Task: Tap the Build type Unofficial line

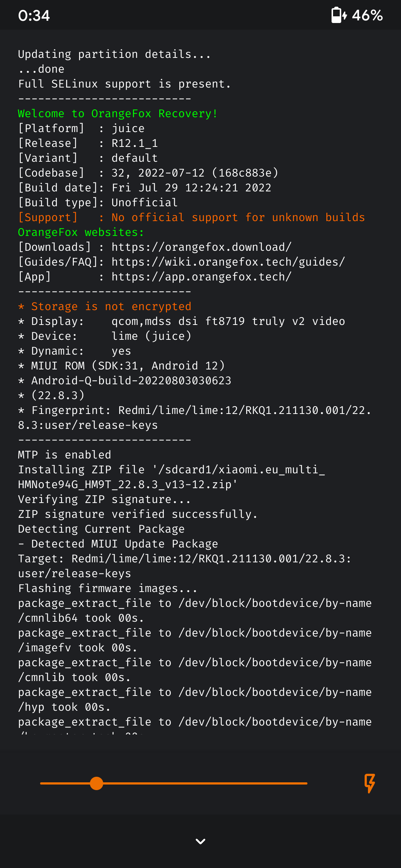Action: click(98, 203)
